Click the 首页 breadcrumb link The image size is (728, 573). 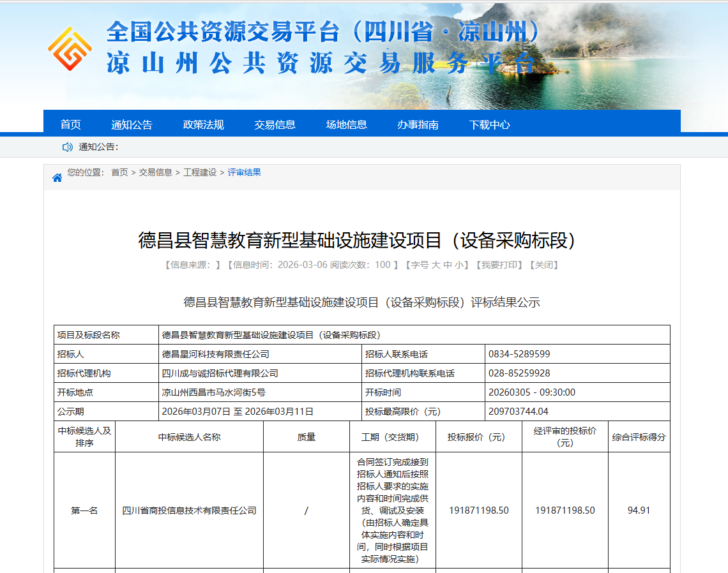[119, 172]
